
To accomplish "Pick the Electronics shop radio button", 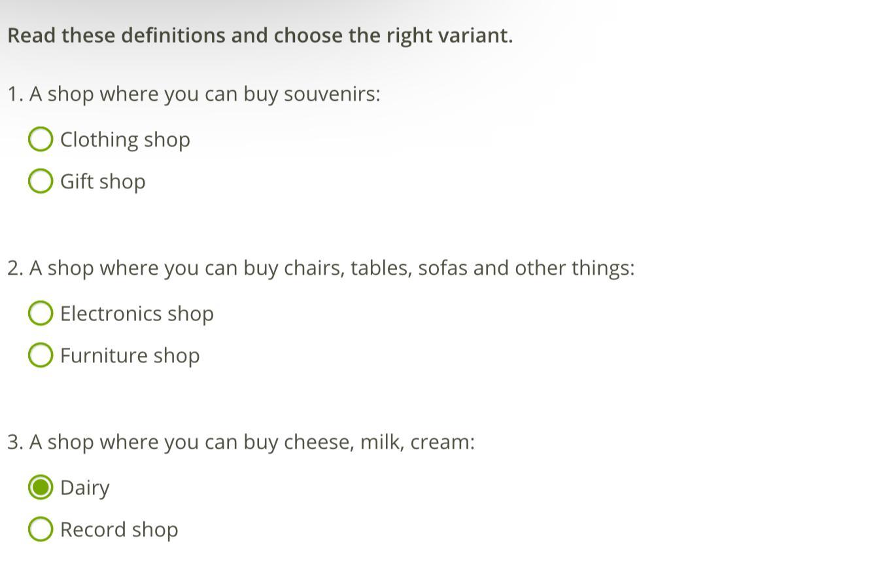I will [41, 313].
